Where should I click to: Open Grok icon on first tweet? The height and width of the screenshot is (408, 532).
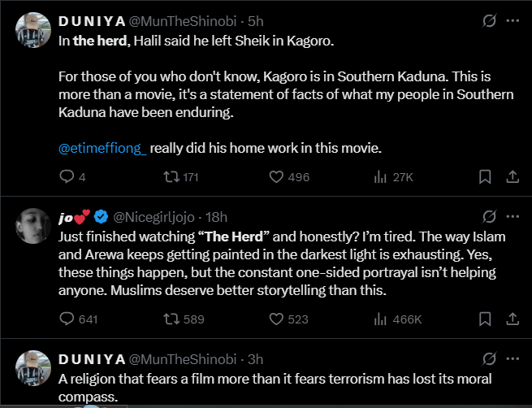489,21
